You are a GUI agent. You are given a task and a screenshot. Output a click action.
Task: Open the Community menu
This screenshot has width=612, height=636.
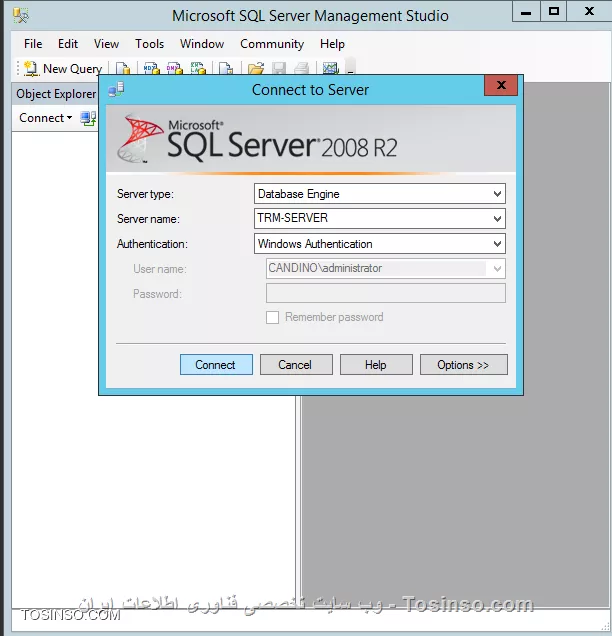[x=272, y=44]
